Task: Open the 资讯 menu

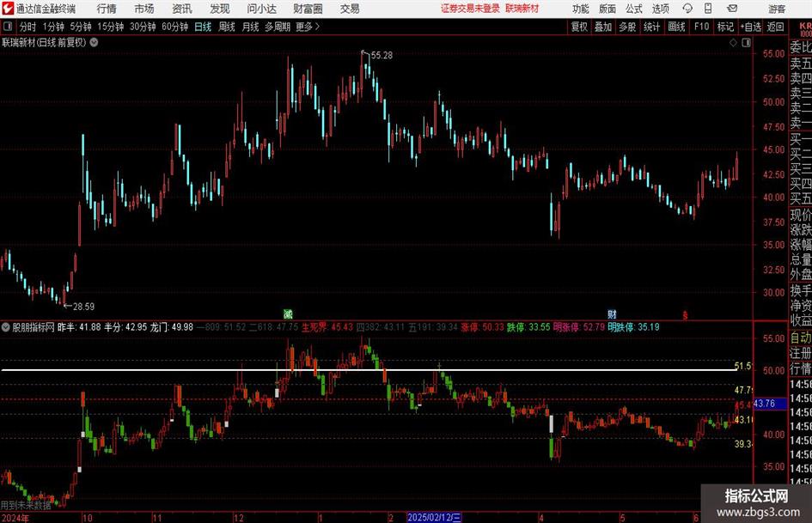Action: [182, 9]
